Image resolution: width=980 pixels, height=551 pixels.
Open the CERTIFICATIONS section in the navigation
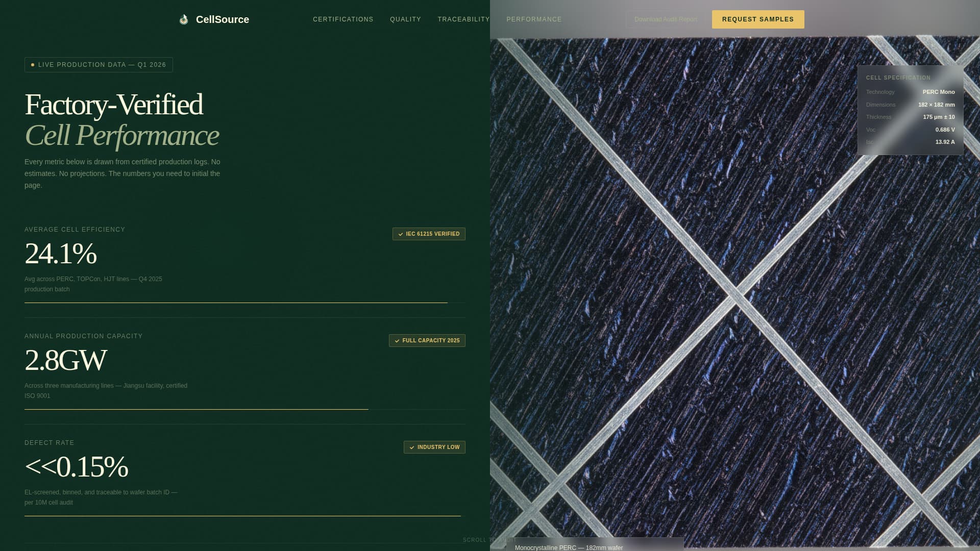coord(343,19)
